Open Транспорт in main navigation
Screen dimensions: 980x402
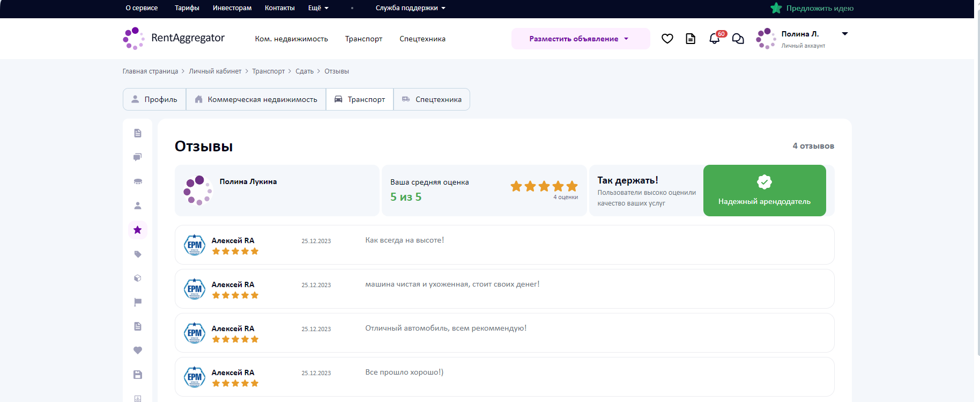click(363, 39)
